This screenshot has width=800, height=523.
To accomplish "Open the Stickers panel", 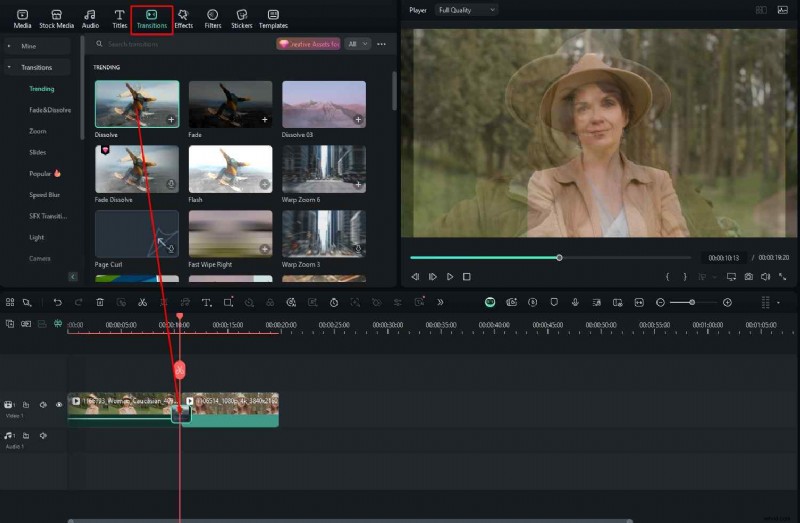I will [241, 18].
